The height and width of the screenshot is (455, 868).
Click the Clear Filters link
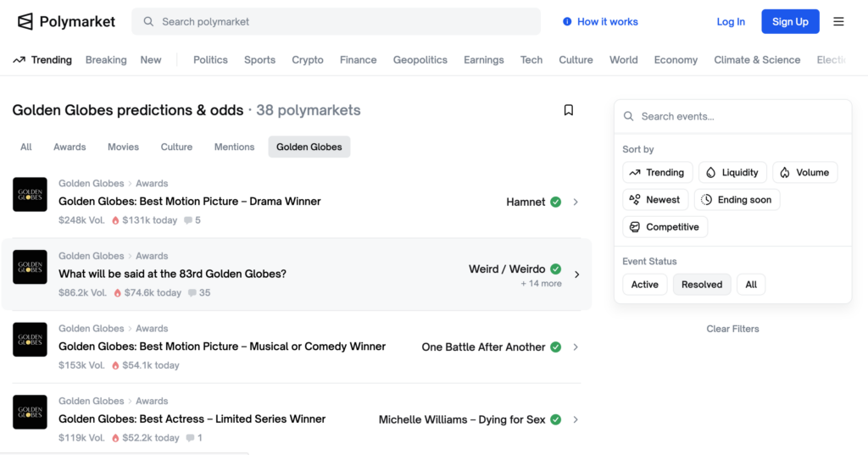click(732, 329)
